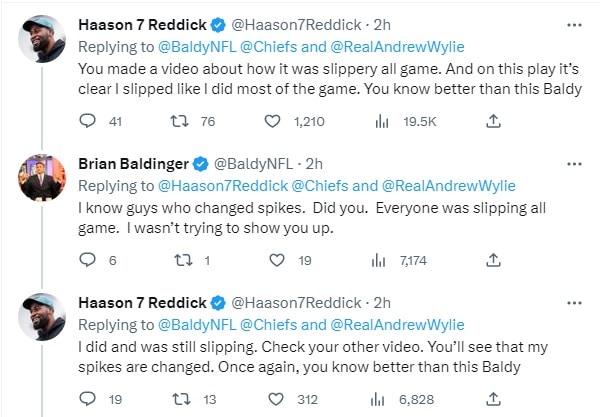Open more options on last tweet
This screenshot has width=600, height=417.
(573, 302)
